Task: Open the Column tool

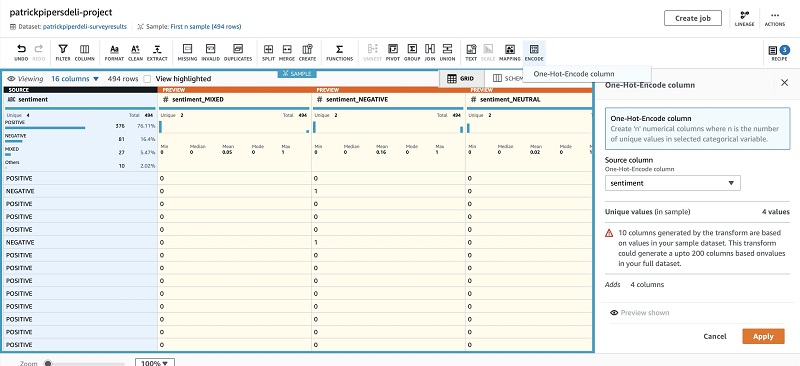Action: 85,52
